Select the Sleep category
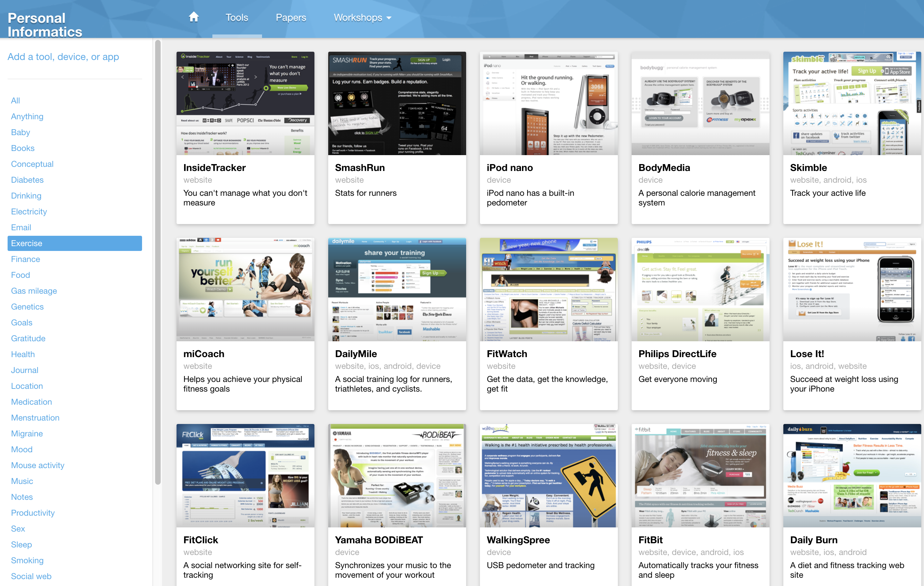924x586 pixels. (21, 545)
